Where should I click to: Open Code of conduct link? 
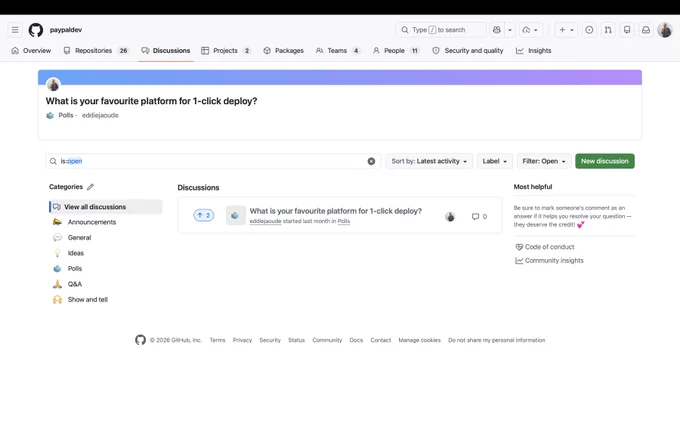[545, 247]
